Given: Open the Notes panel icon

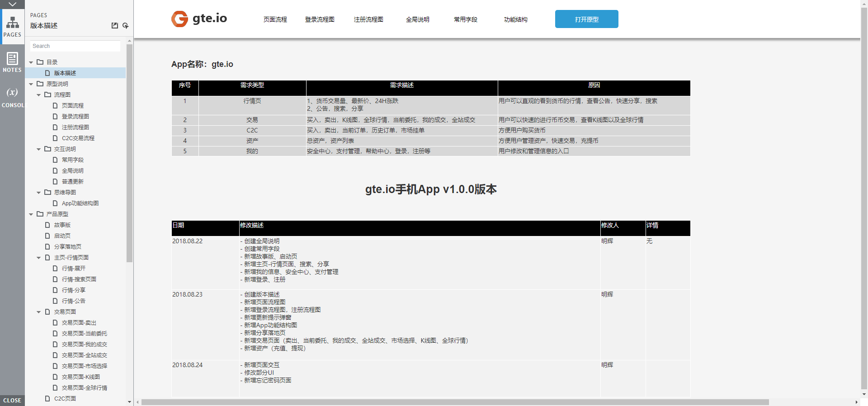Looking at the screenshot, I should pos(12,62).
